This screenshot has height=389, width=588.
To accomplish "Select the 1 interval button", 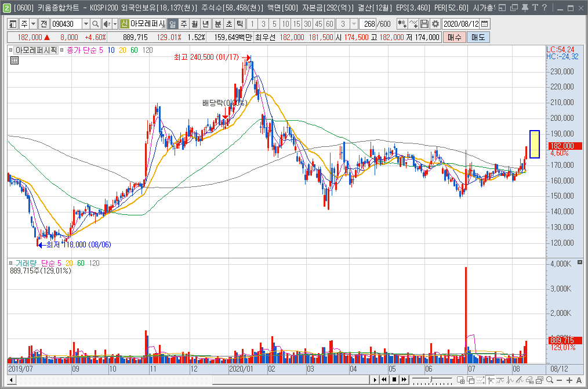I will pyautogui.click(x=252, y=24).
